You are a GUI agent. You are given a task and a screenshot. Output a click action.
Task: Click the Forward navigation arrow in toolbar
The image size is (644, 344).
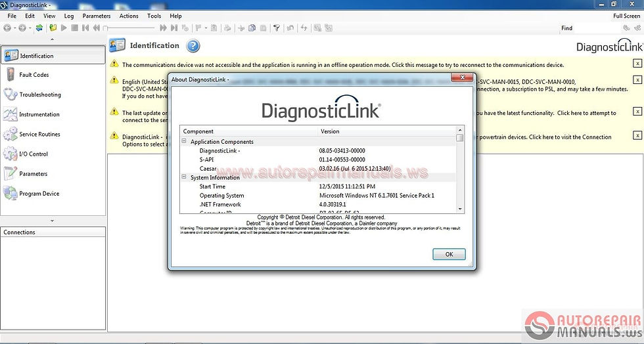pyautogui.click(x=22, y=28)
